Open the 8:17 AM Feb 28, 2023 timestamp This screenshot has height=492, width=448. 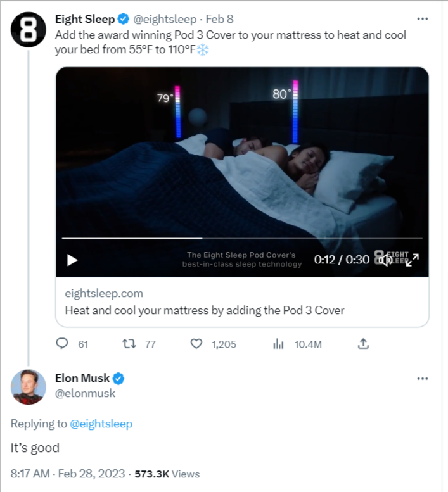pyautogui.click(x=68, y=474)
